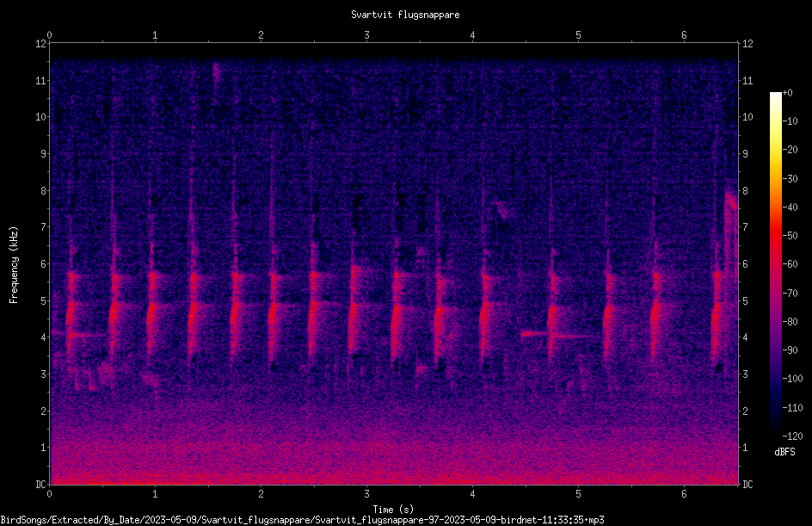Viewport: 812px width, 526px height.
Task: Click the DC label on left axis
Action: tap(40, 484)
